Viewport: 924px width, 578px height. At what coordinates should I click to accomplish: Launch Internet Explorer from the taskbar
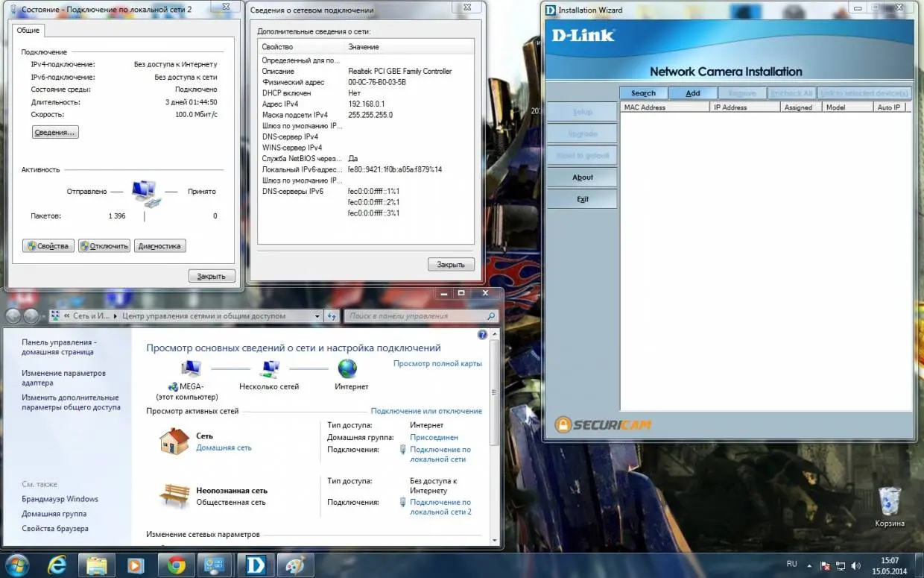(57, 565)
